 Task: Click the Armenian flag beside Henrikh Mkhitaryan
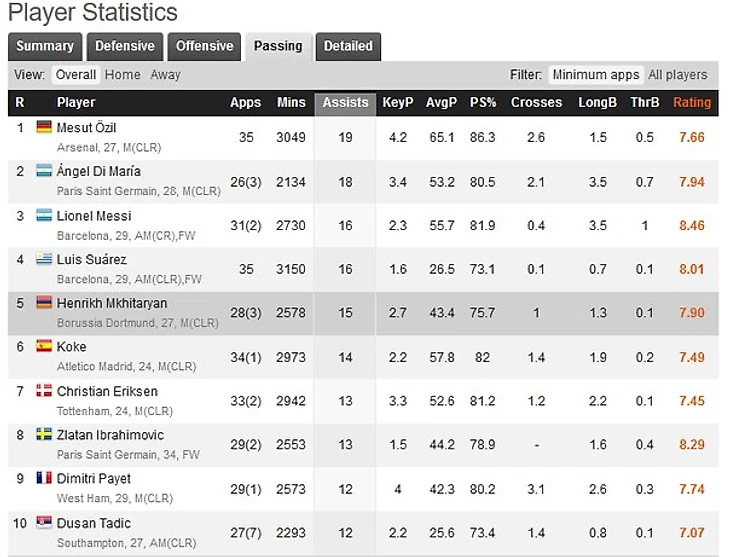[x=44, y=303]
